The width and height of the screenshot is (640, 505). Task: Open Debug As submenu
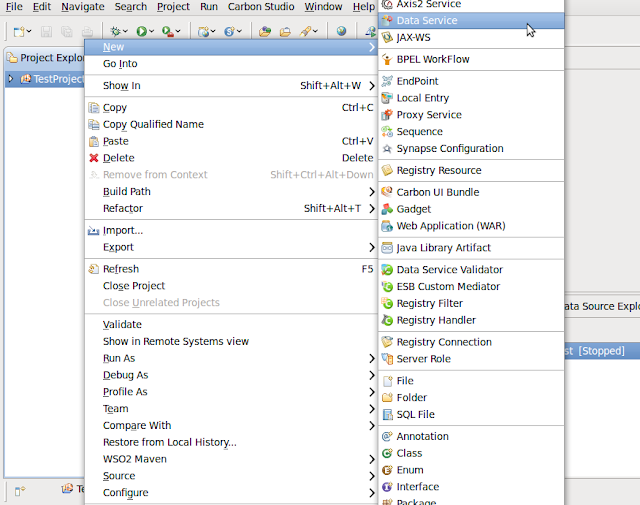[231, 375]
